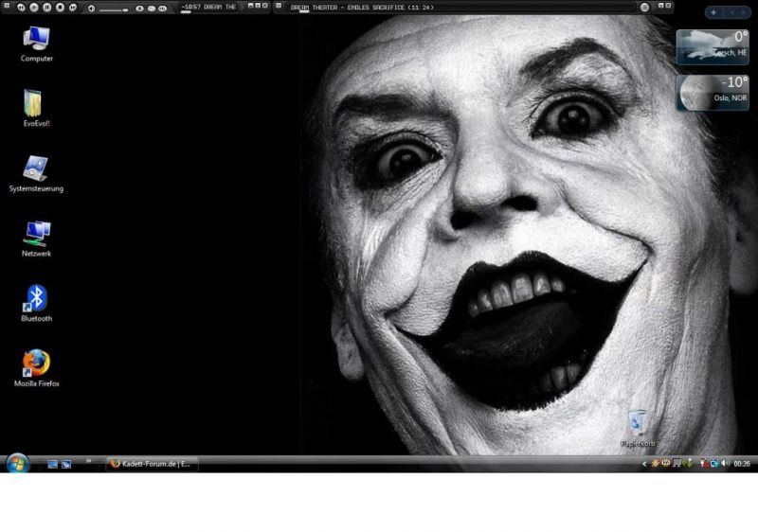
Task: Click the 00:26 taskbar clock
Action: (742, 464)
